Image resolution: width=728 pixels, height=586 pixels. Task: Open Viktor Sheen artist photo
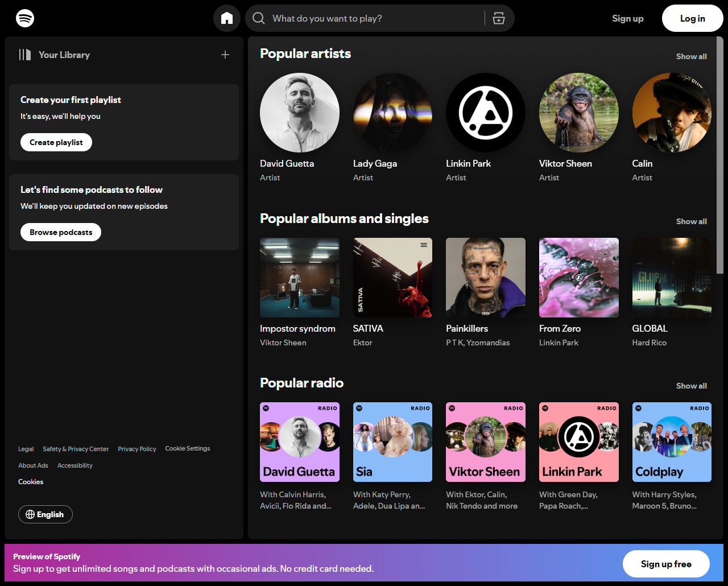(579, 113)
